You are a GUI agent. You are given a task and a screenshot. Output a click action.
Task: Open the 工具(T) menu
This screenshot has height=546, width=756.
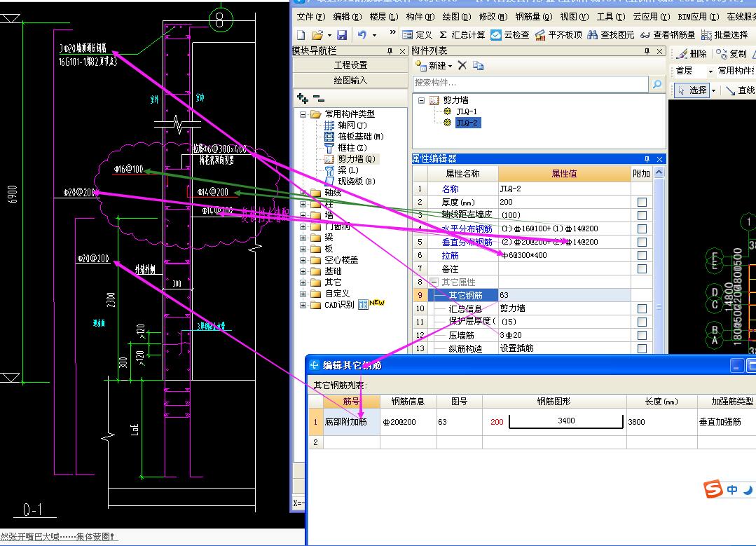click(611, 17)
